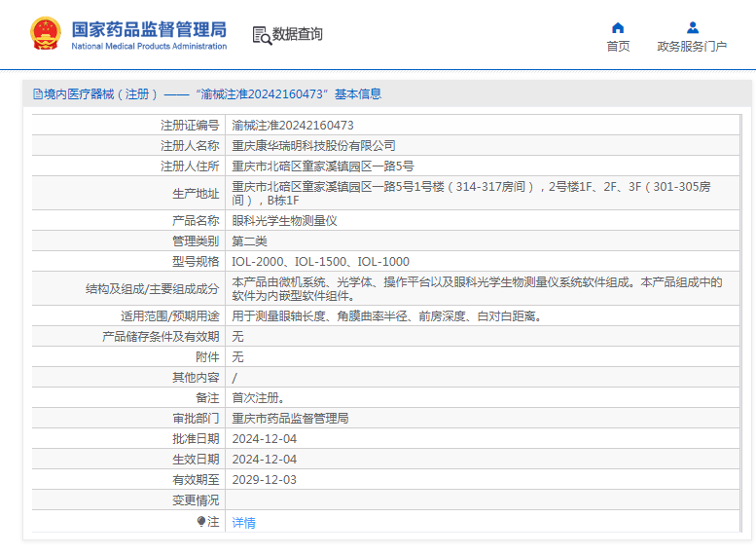Click 国家药品监督管理局 site title
The image size is (756, 555).
click(149, 29)
